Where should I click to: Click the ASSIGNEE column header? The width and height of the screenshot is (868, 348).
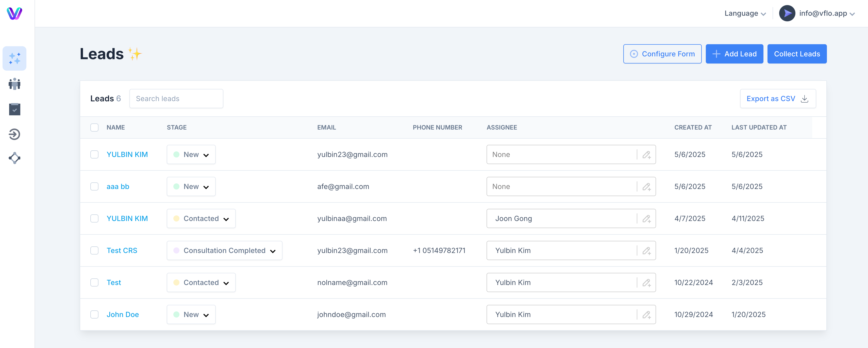502,128
